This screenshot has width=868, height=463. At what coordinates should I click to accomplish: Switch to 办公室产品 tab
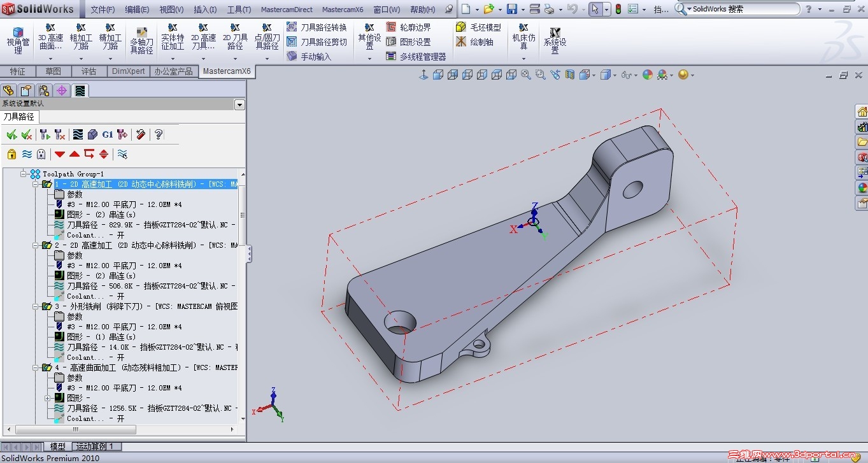click(173, 71)
